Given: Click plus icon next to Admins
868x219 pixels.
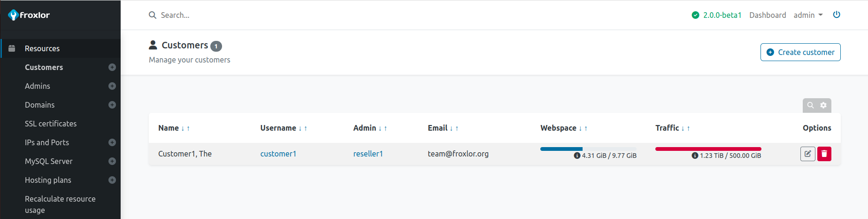Looking at the screenshot, I should point(112,86).
